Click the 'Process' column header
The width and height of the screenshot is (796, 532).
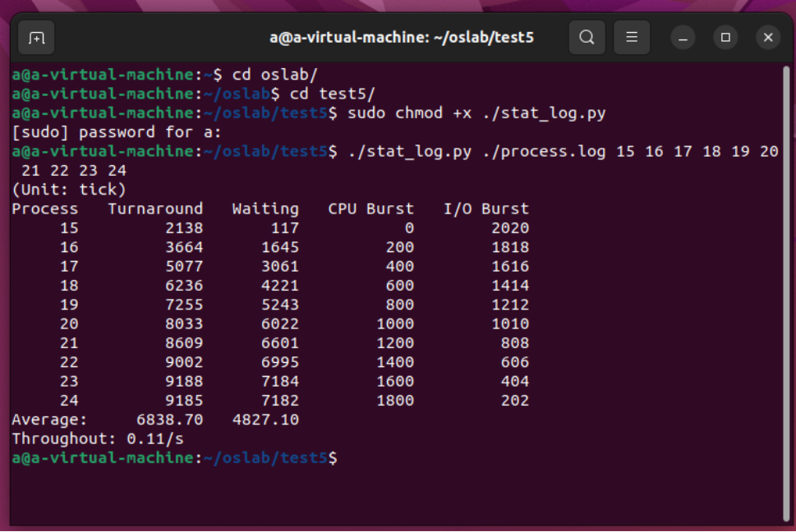pyautogui.click(x=45, y=209)
